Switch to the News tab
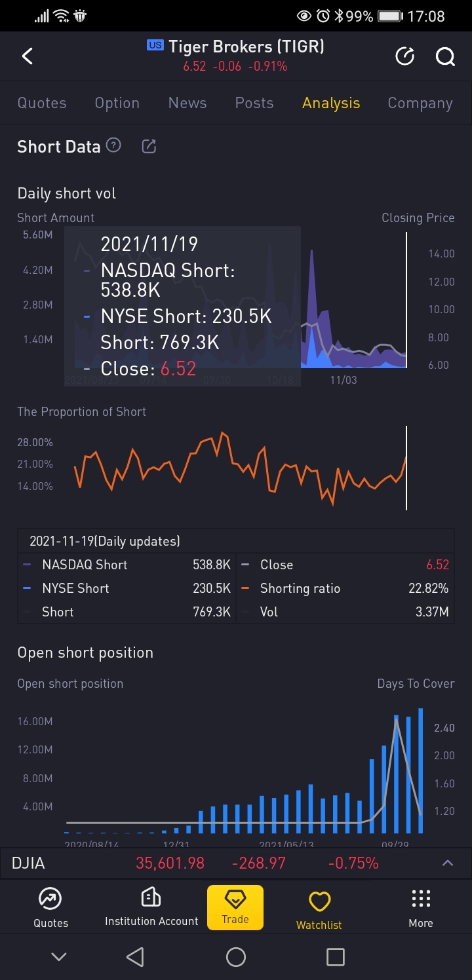Image resolution: width=472 pixels, height=980 pixels. tap(187, 103)
